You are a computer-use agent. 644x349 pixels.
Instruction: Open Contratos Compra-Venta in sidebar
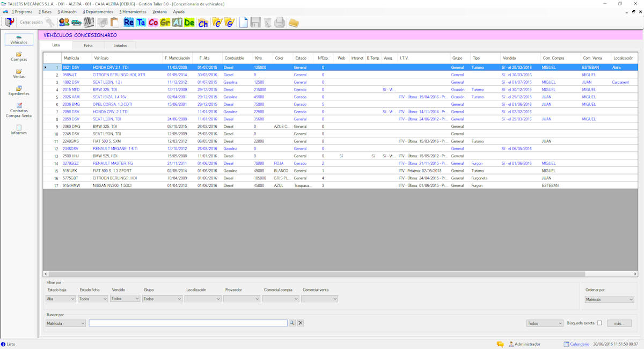[x=19, y=110]
